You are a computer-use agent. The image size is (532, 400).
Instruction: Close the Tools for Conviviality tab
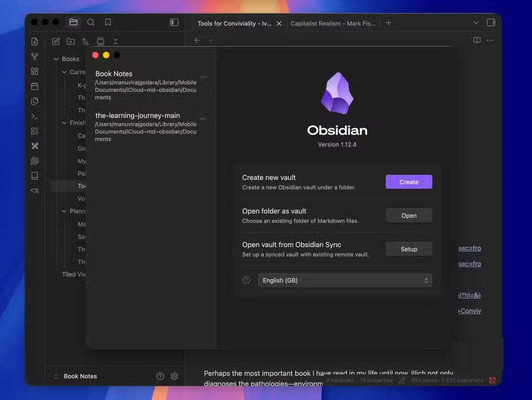(x=279, y=23)
